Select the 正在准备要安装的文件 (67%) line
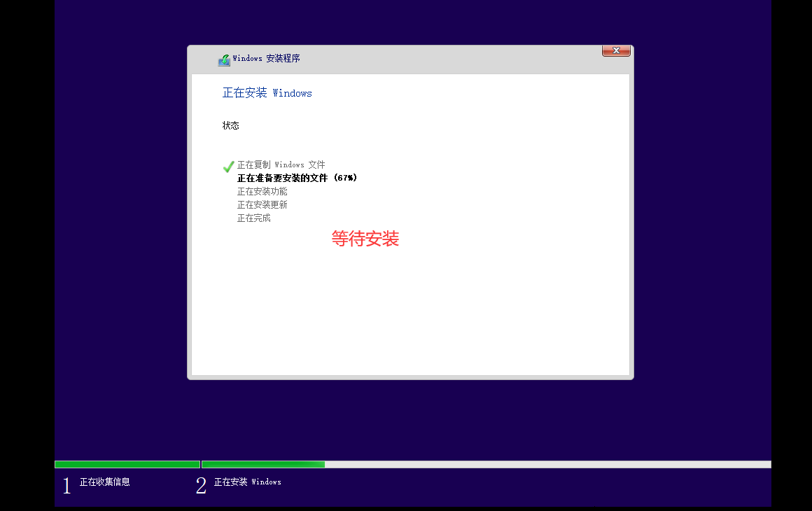 coord(297,178)
